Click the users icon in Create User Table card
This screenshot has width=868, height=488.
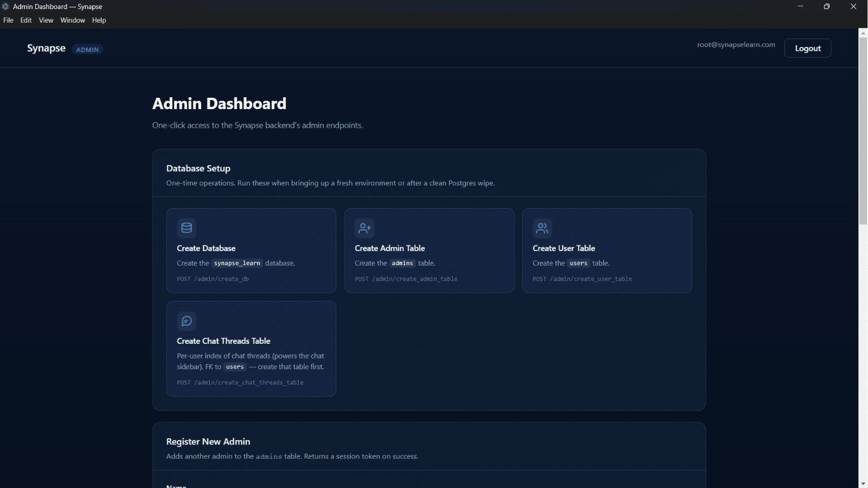(x=542, y=228)
